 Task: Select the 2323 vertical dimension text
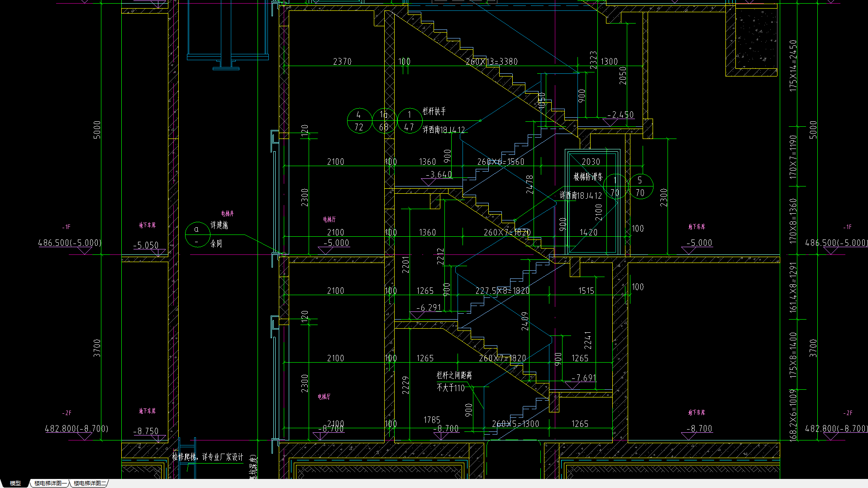pos(593,60)
